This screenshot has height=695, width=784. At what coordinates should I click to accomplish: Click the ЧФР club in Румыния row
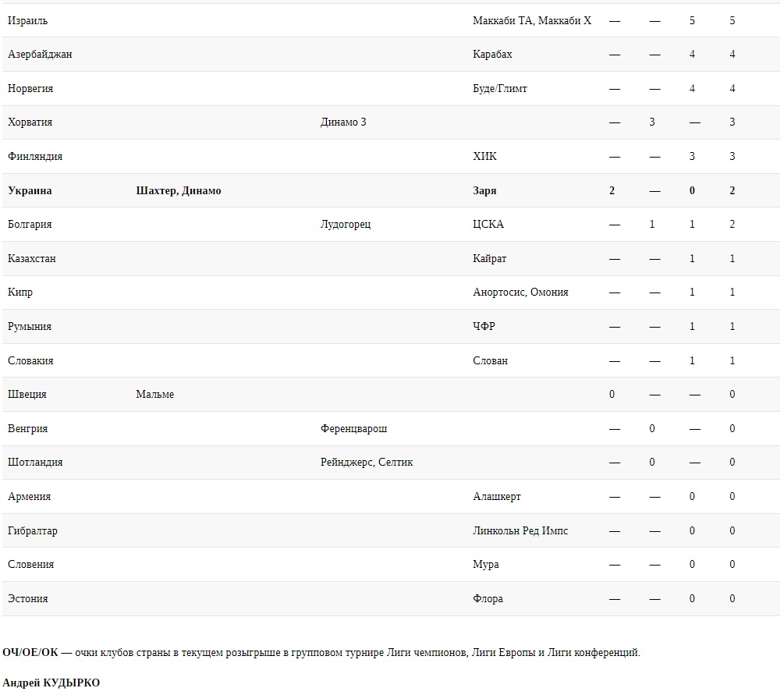click(484, 327)
